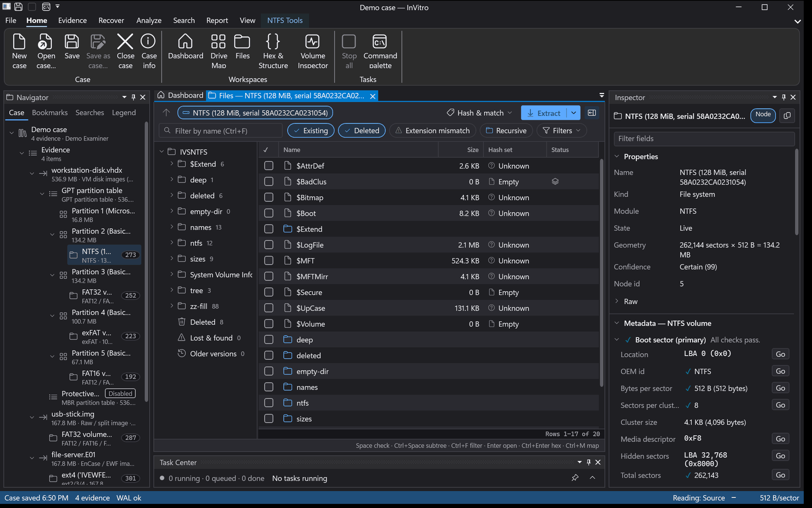This screenshot has width=812, height=508.
Task: Switch to the Dashboard document tab
Action: pos(180,96)
